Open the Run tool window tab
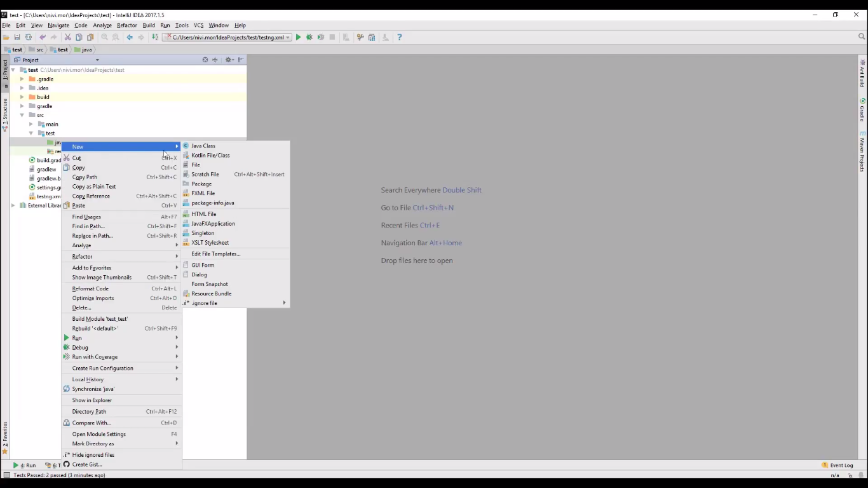Screen dimensions: 868x488 25,465
